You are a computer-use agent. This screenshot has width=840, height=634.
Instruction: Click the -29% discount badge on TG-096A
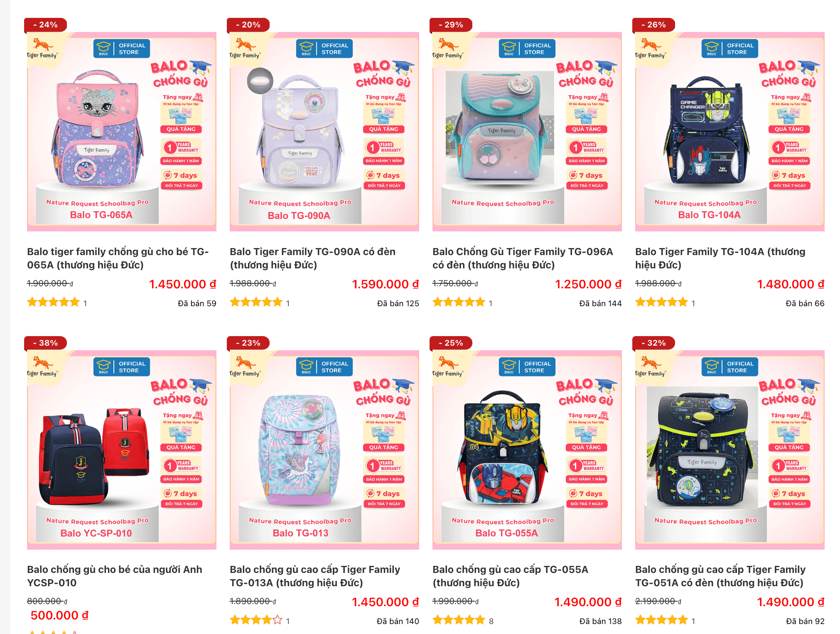[x=451, y=25]
